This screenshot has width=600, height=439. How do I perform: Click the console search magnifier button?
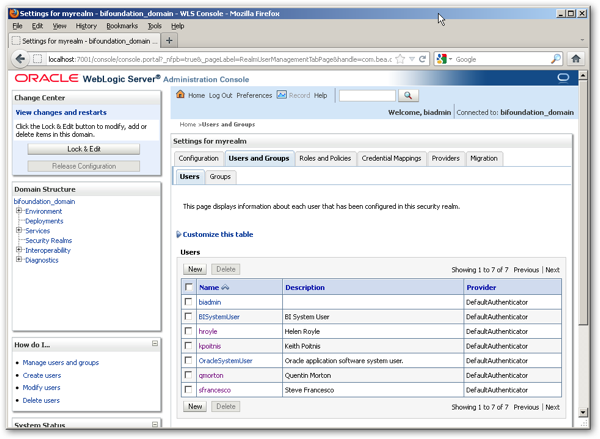[408, 95]
